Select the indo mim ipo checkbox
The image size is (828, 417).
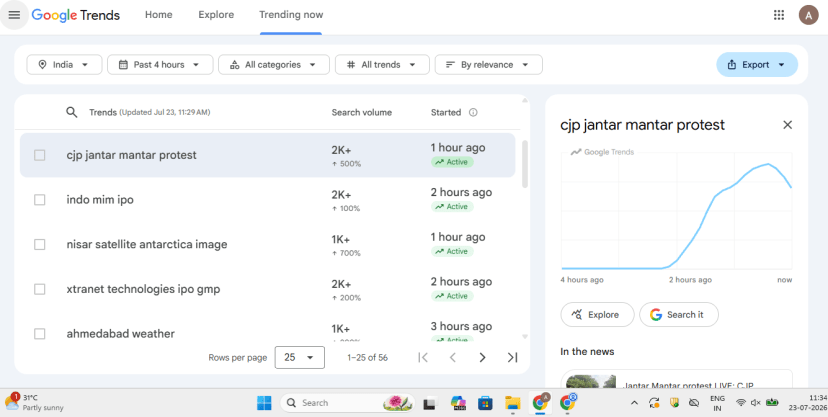pyautogui.click(x=40, y=200)
